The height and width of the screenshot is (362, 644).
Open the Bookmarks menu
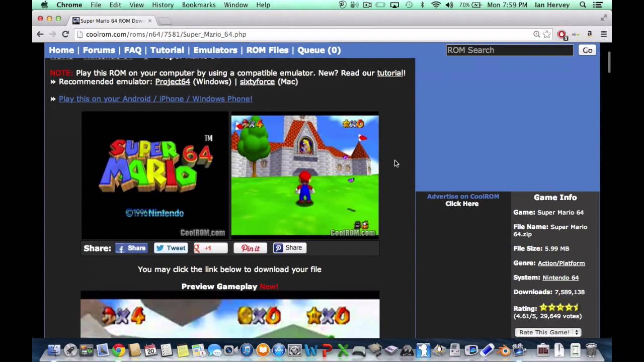[198, 5]
